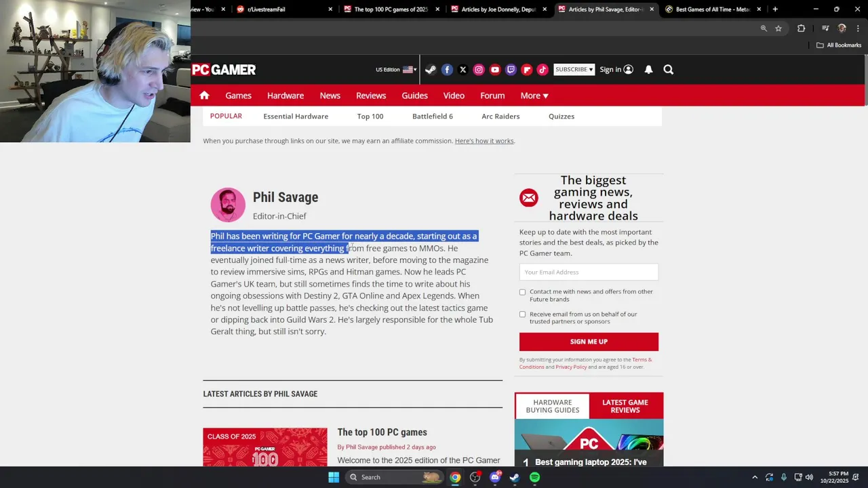This screenshot has width=868, height=488.
Task: Click the taskbar volume speaker icon
Action: [809, 477]
